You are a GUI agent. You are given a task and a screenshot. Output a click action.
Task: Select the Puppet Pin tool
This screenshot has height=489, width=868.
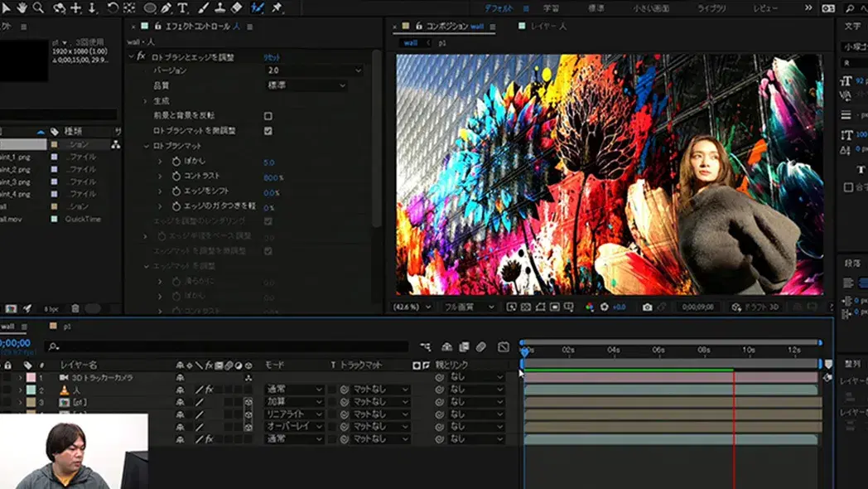pyautogui.click(x=277, y=7)
